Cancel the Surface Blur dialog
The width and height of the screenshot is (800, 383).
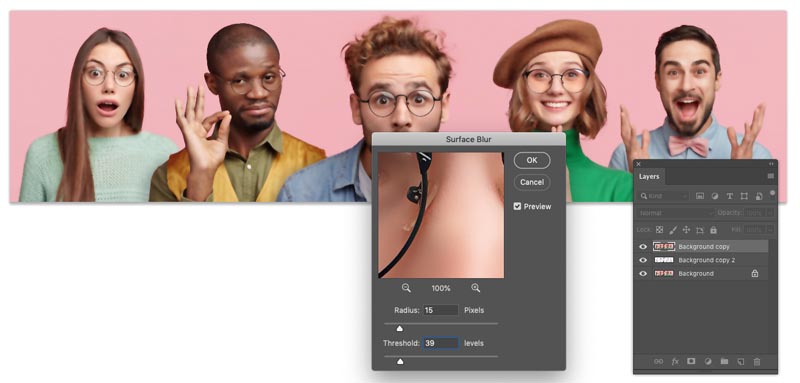tap(532, 182)
